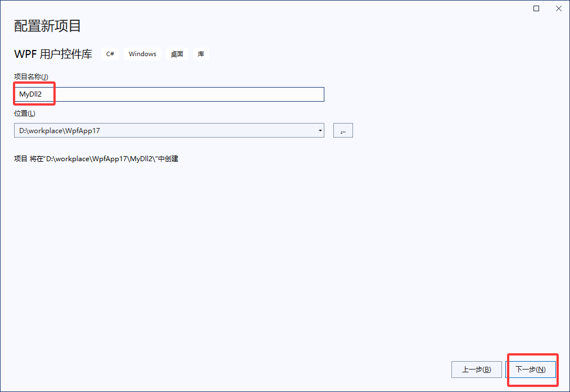Close the configure new project dialog
The width and height of the screenshot is (570, 392).
coord(558,8)
